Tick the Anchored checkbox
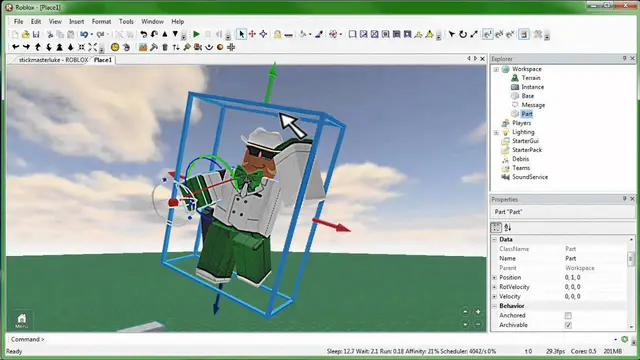Image resolution: width=640 pixels, height=360 pixels. (x=568, y=316)
